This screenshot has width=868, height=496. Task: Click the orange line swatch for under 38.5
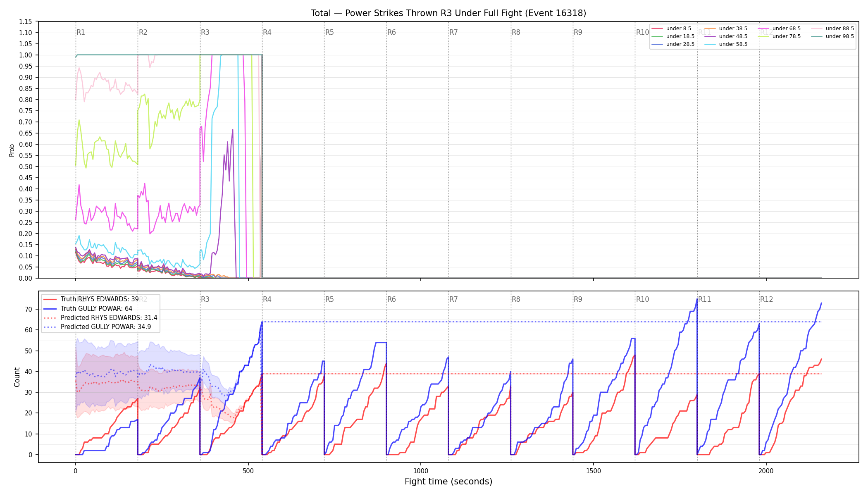[x=710, y=29]
